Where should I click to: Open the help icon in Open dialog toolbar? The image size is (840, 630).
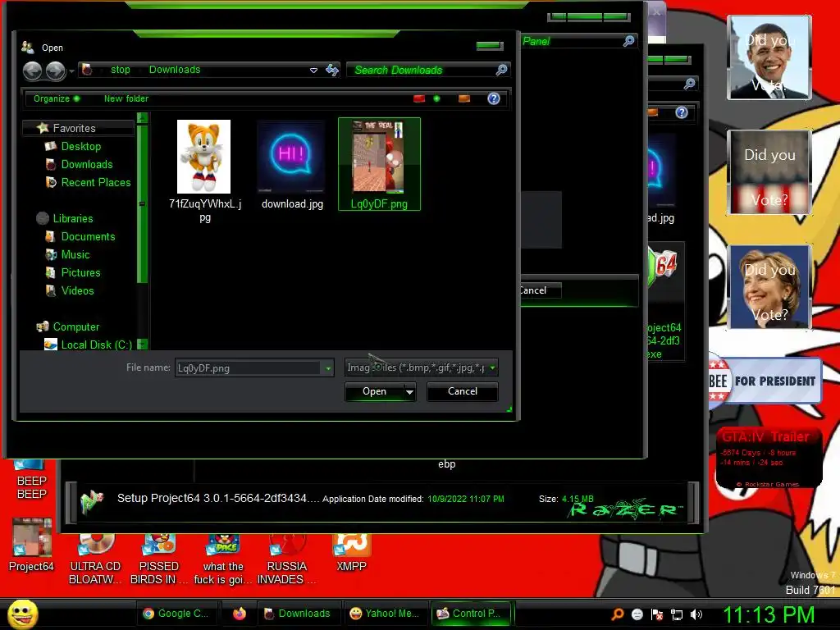pyautogui.click(x=493, y=98)
